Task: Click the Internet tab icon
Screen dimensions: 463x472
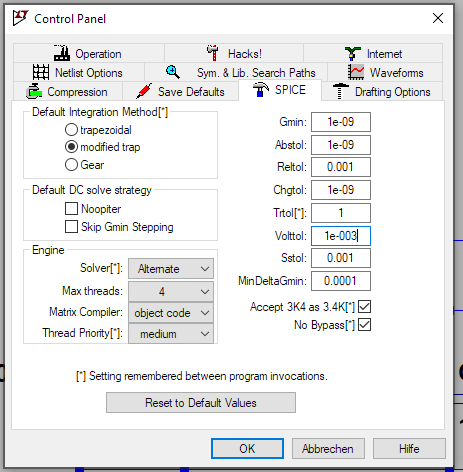Action: (353, 53)
